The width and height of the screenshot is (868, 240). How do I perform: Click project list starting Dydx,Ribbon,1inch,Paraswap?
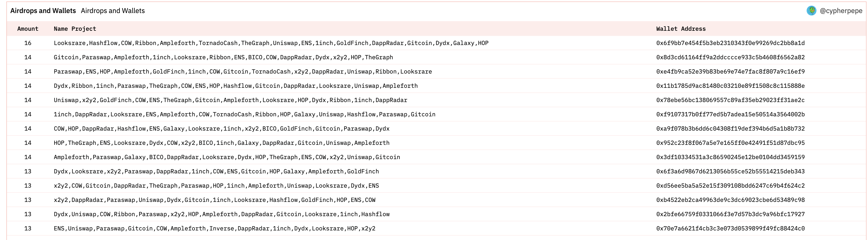click(235, 86)
